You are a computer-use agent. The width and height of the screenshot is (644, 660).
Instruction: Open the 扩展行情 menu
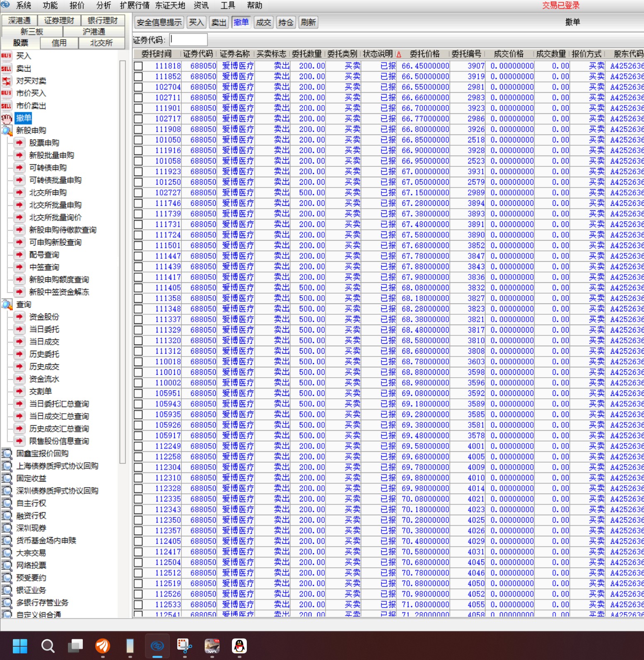point(134,5)
